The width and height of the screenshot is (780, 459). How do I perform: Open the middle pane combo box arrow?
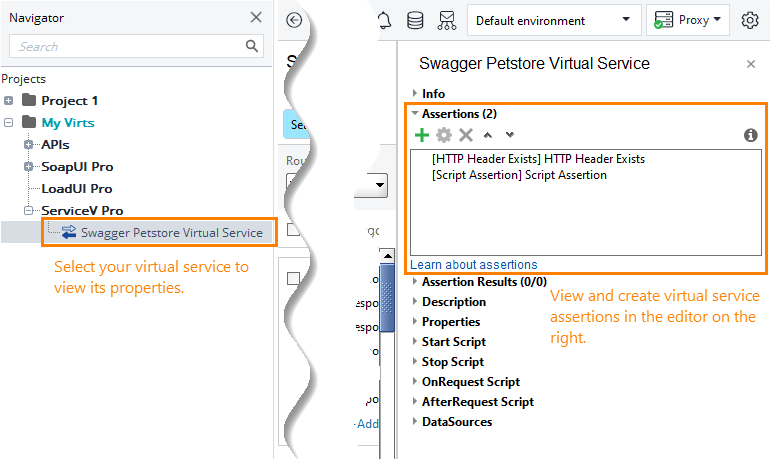(x=379, y=185)
